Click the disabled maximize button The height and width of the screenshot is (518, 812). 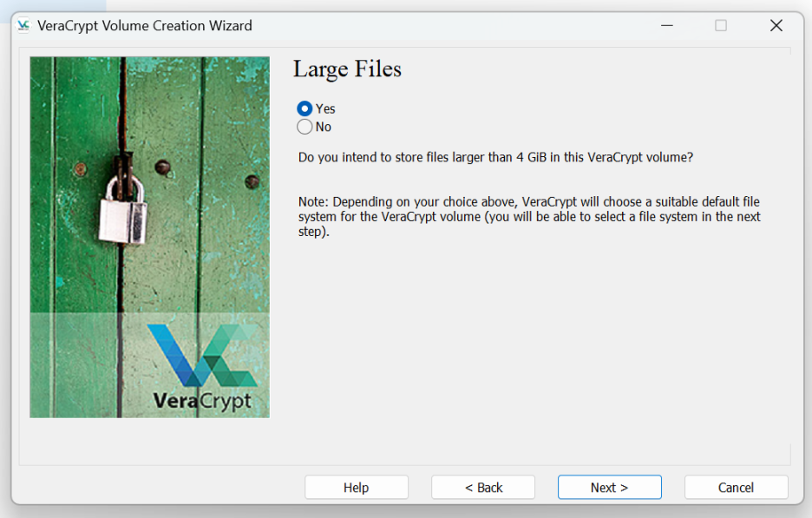coord(721,25)
